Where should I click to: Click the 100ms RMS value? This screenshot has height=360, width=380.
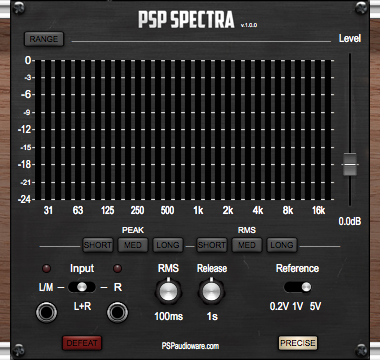coord(168,316)
